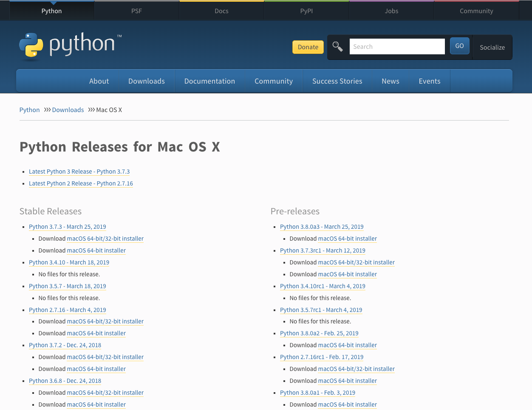Switch to the Jobs top tab
This screenshot has width=532, height=410.
pyautogui.click(x=391, y=11)
